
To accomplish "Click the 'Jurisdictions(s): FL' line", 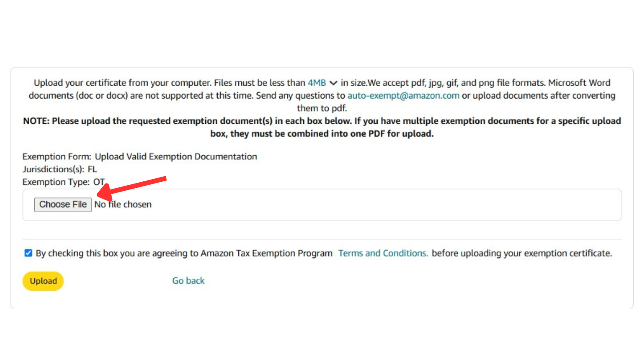I will coord(60,169).
